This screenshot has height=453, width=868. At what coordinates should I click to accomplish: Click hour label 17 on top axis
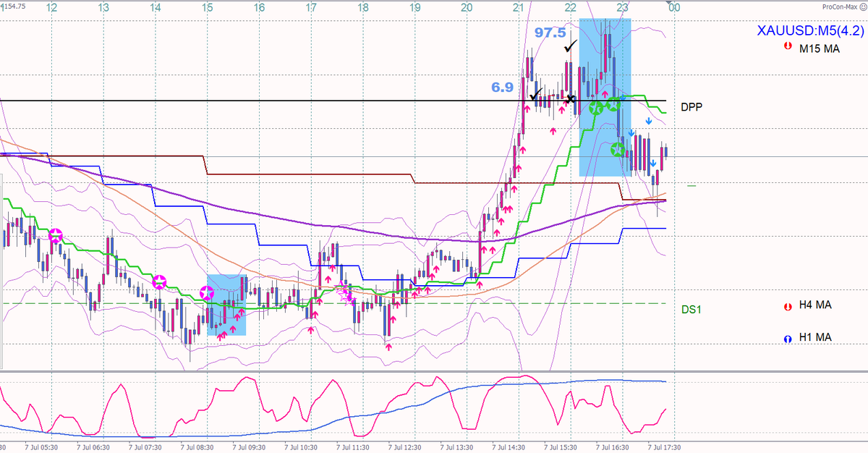311,7
